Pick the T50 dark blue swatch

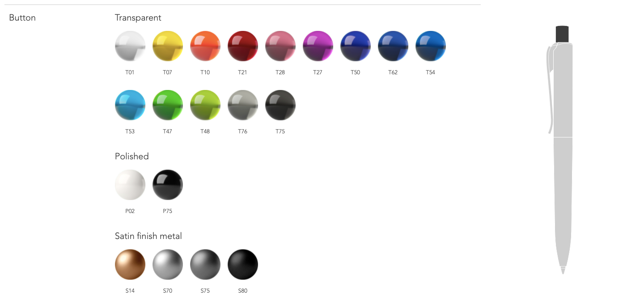click(x=356, y=46)
